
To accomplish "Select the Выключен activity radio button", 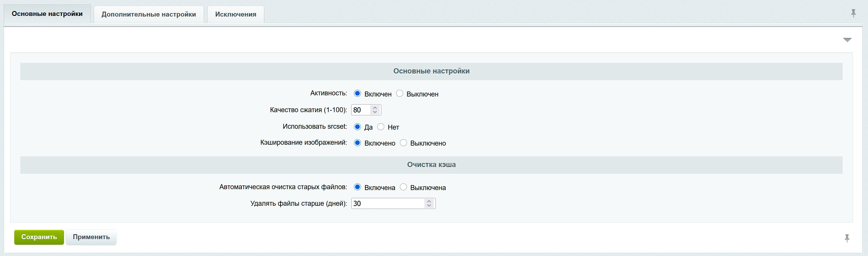I will click(x=400, y=94).
